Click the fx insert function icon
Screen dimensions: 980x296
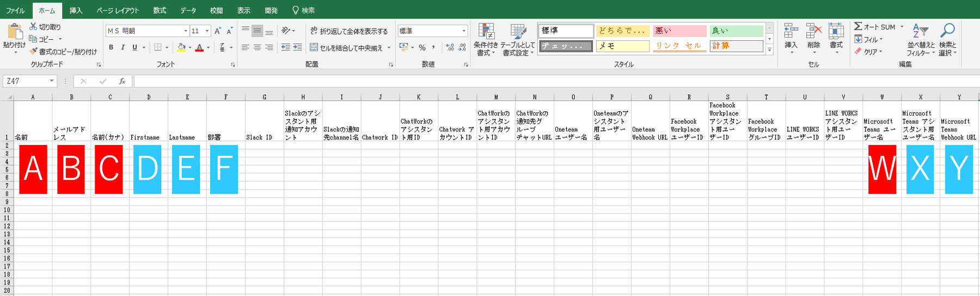122,81
